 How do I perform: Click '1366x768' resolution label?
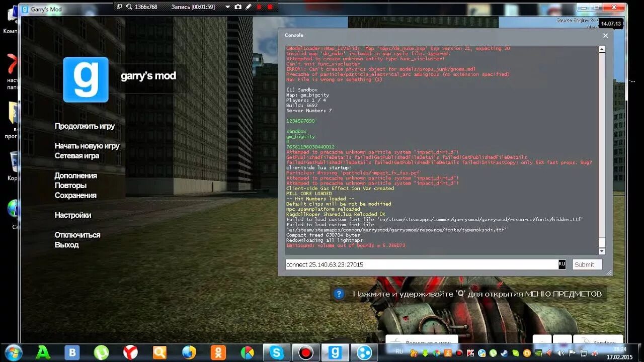click(146, 7)
